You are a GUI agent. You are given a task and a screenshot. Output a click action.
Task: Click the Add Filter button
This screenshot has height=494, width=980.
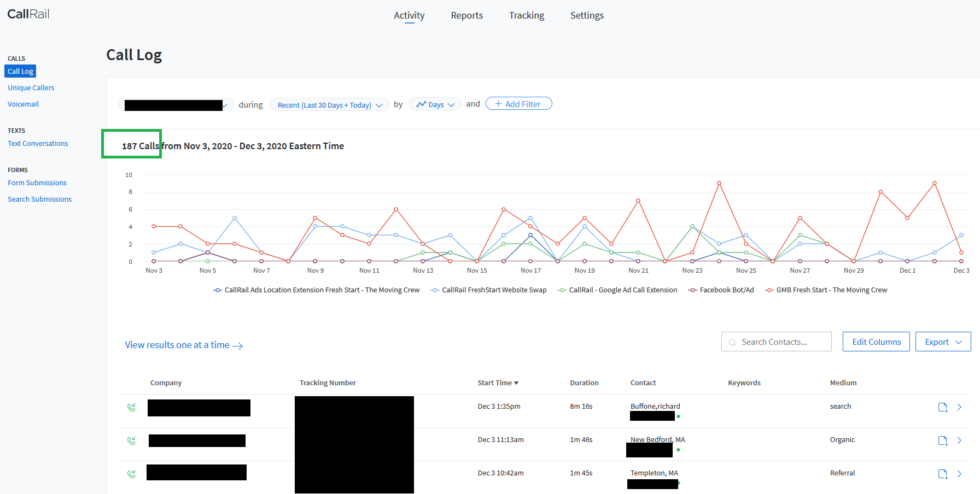coord(518,104)
